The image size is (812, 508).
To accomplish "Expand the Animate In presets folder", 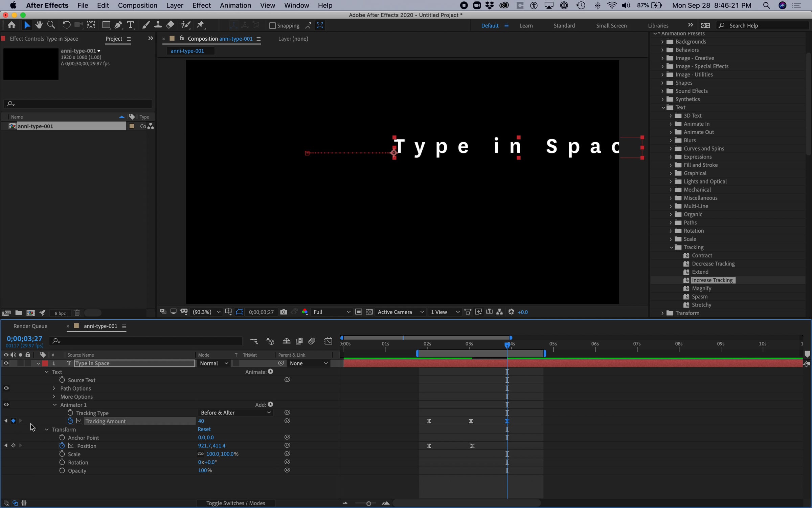I will (x=671, y=124).
